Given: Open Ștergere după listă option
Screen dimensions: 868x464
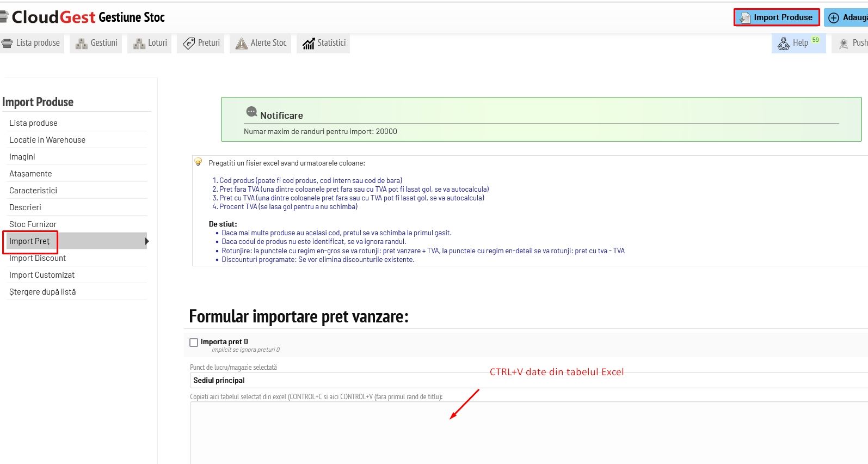Looking at the screenshot, I should click(42, 292).
